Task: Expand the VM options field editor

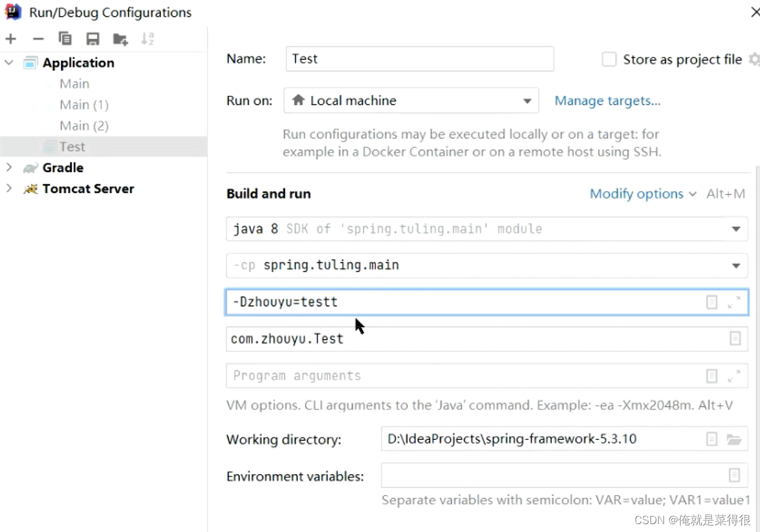Action: [x=734, y=302]
